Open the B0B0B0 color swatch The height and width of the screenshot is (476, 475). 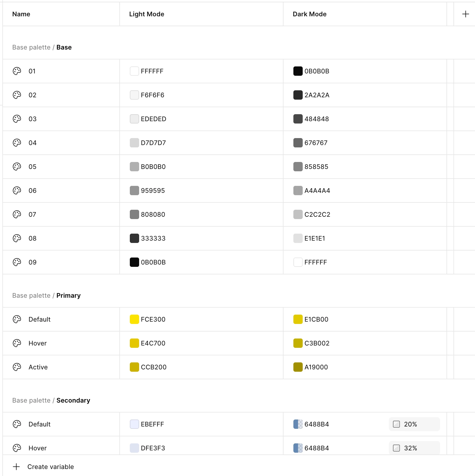134,167
